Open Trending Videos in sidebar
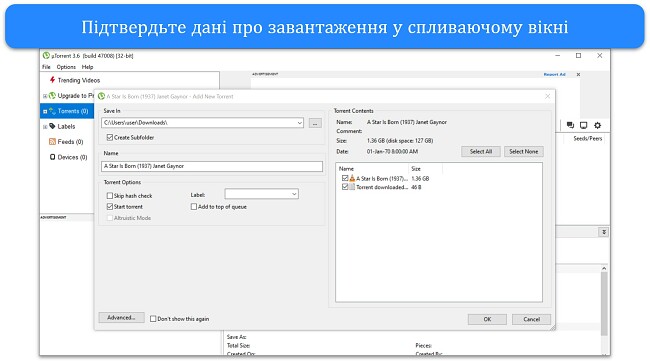Image resolution: width=650 pixels, height=361 pixels. [79, 80]
